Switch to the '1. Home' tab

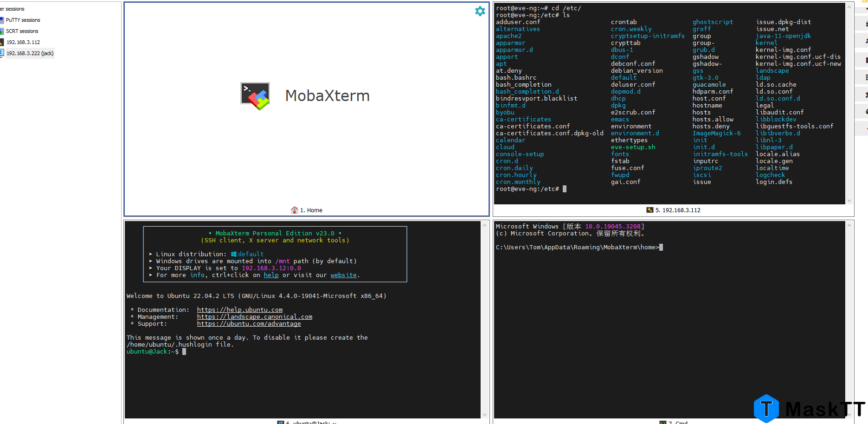click(x=307, y=210)
